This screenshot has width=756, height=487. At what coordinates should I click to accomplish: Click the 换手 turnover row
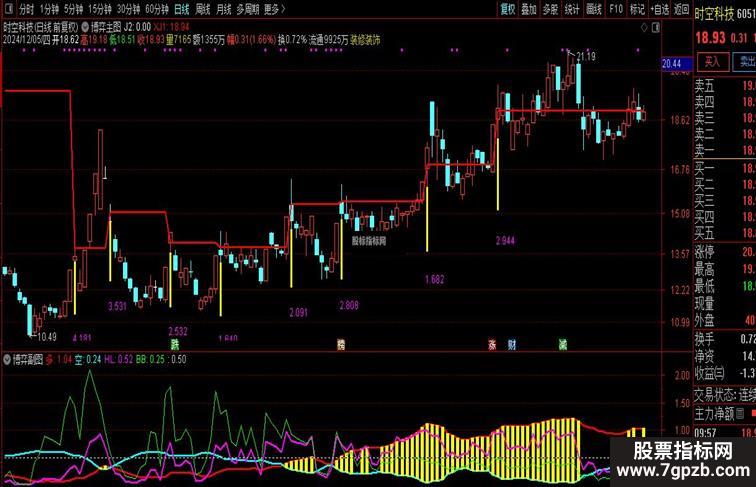(725, 339)
